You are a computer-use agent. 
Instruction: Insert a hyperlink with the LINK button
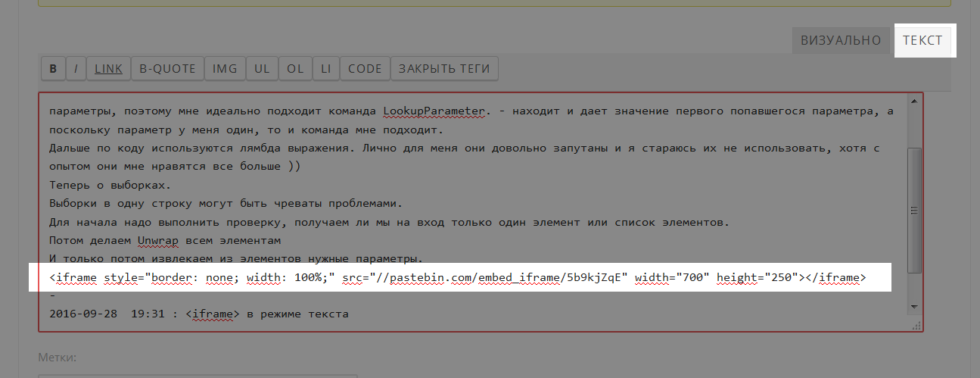tap(108, 69)
